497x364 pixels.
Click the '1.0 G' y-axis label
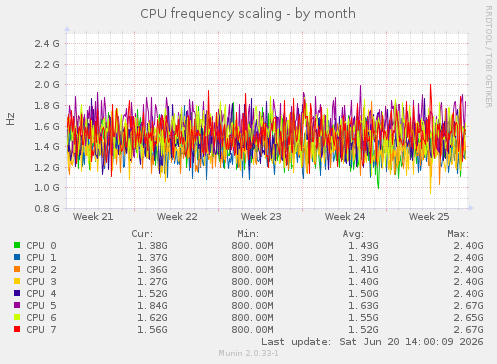coord(47,188)
